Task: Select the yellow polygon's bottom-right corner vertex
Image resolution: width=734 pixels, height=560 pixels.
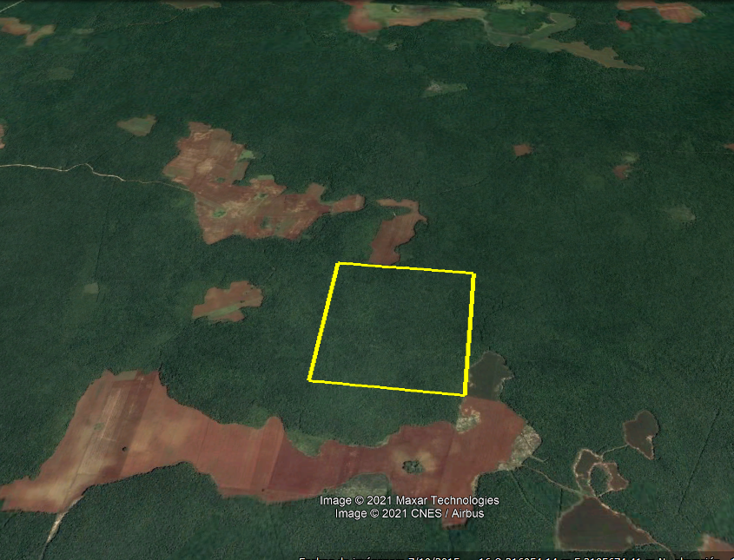Action: (465, 395)
